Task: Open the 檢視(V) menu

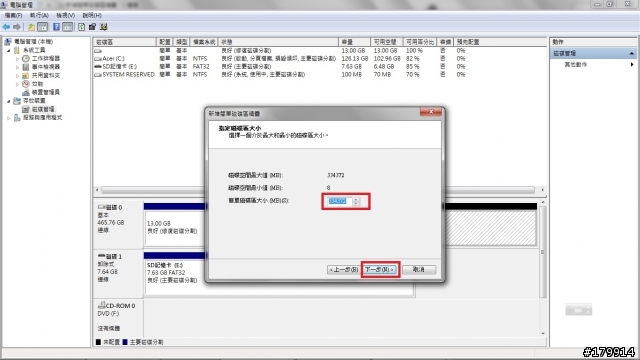Action: pos(65,16)
